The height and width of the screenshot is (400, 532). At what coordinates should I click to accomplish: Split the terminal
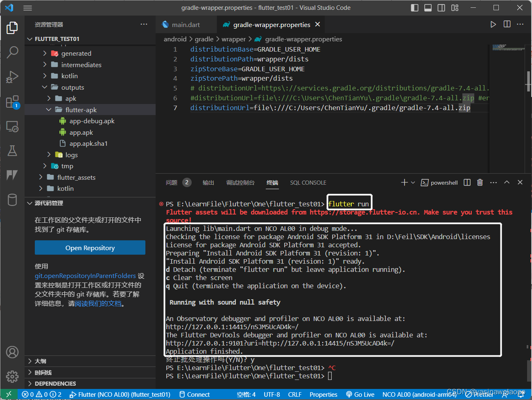(467, 182)
